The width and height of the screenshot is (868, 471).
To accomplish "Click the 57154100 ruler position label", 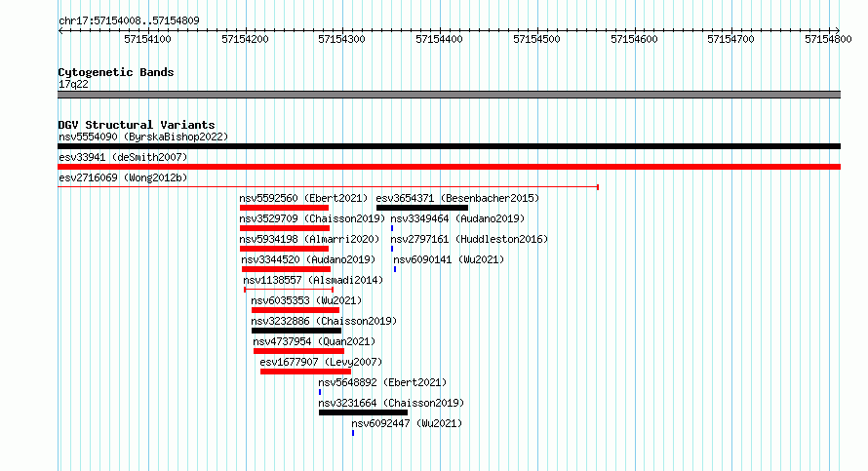I will (x=147, y=39).
